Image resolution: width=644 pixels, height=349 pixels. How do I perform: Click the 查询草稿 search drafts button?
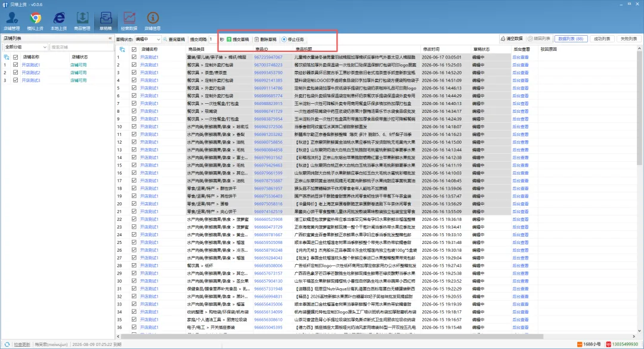tap(174, 39)
